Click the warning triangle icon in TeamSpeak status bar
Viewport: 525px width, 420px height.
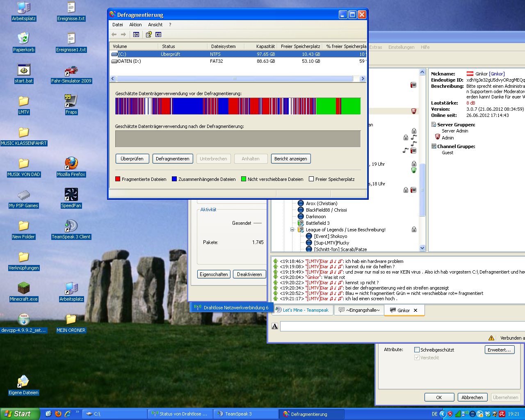(491, 338)
